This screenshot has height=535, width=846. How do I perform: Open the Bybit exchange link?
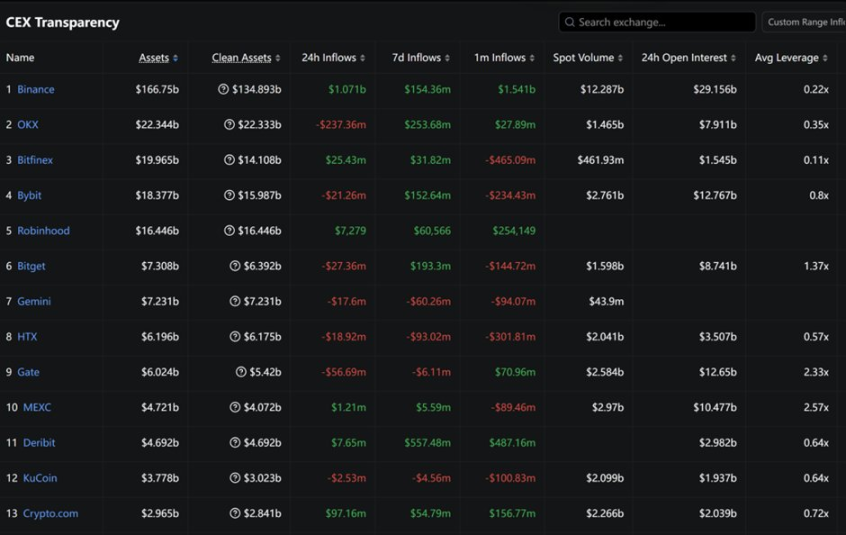(x=30, y=196)
